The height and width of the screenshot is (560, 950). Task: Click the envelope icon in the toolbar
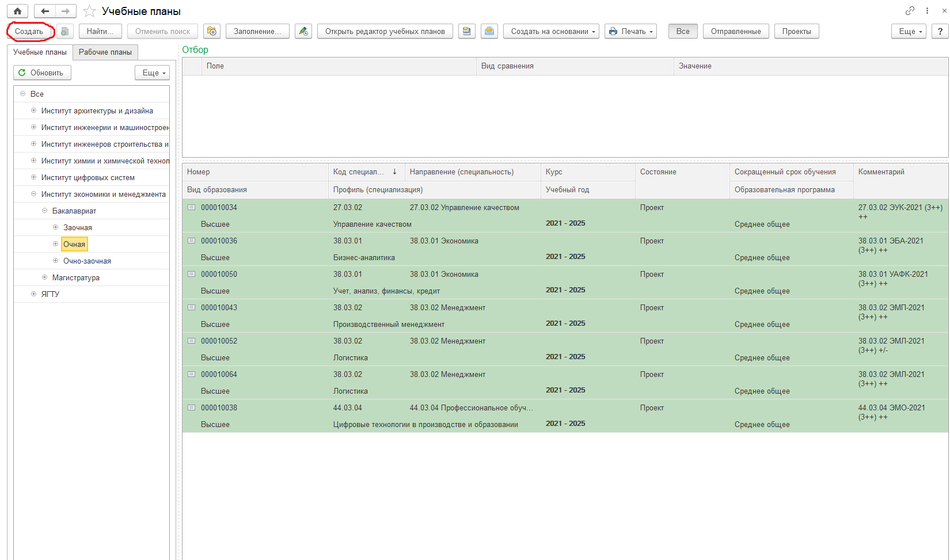(489, 32)
